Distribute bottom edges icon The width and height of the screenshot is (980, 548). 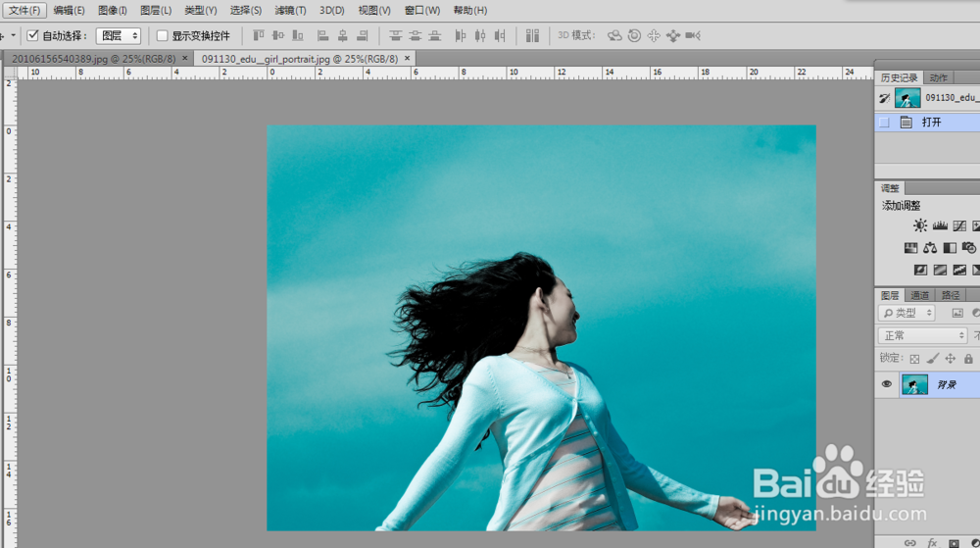coord(434,35)
